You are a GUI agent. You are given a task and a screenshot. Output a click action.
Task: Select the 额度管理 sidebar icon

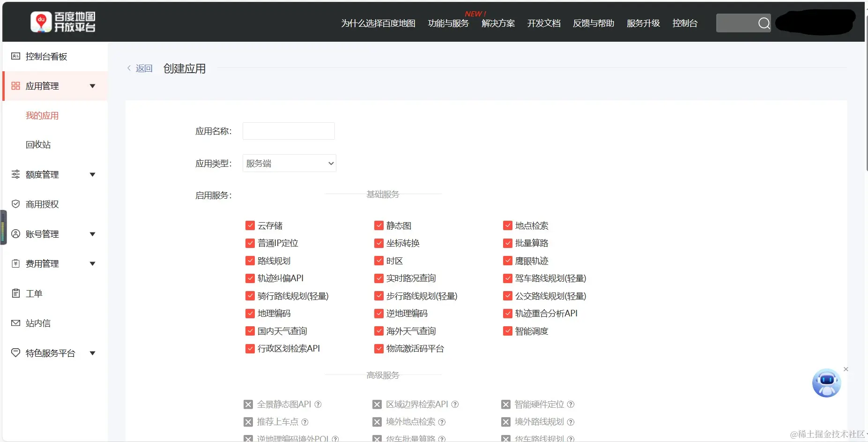[x=15, y=174]
